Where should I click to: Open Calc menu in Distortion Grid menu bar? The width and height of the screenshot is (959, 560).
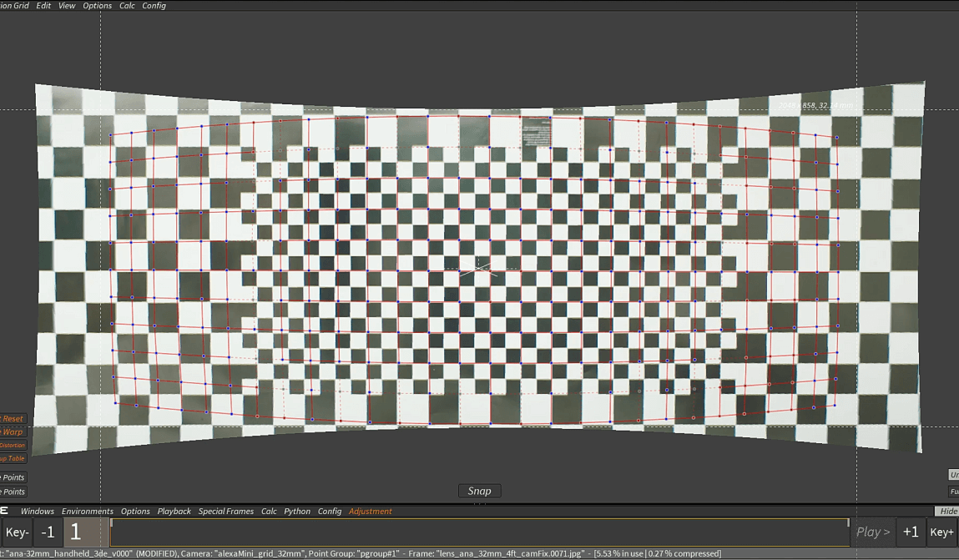coord(127,6)
